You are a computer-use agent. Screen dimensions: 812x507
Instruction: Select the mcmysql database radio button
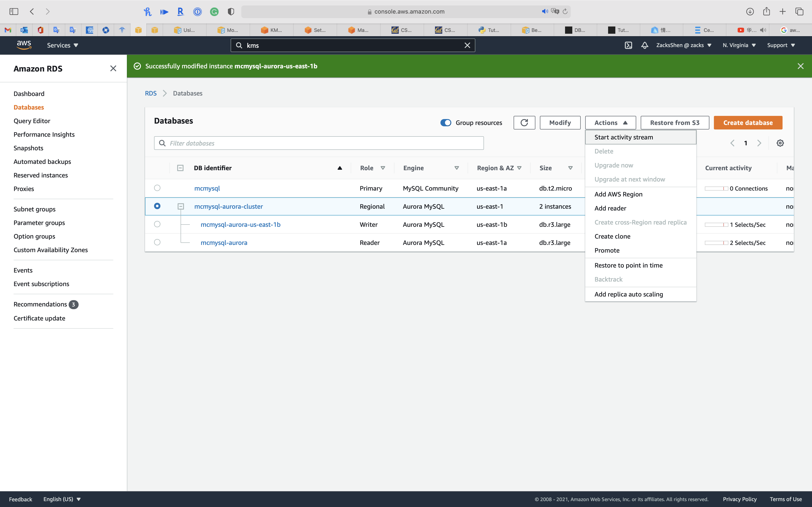(157, 188)
